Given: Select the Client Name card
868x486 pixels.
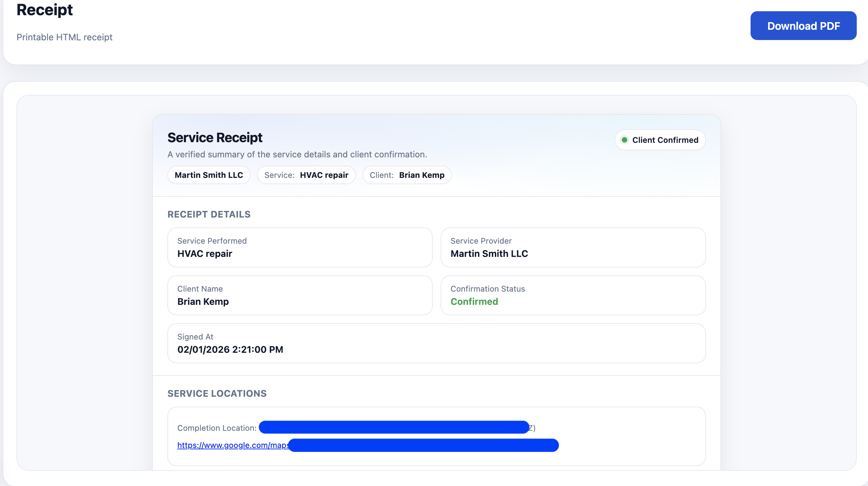Looking at the screenshot, I should click(300, 295).
